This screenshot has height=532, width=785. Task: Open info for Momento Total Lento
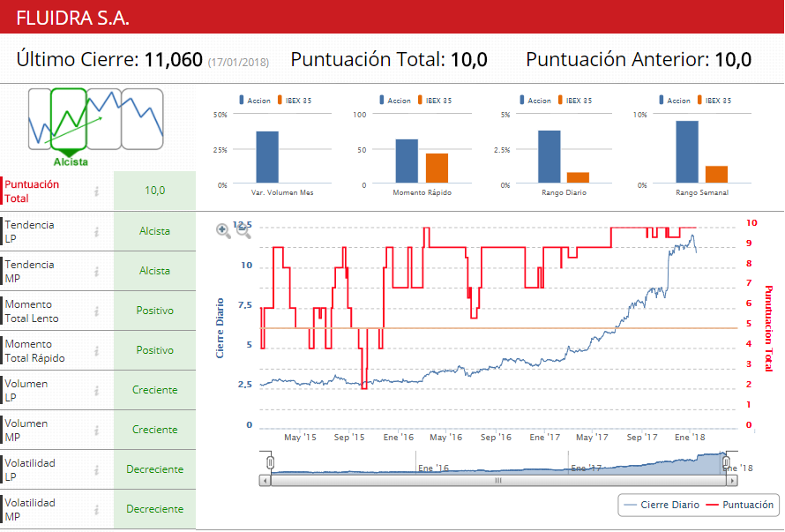coord(97,311)
